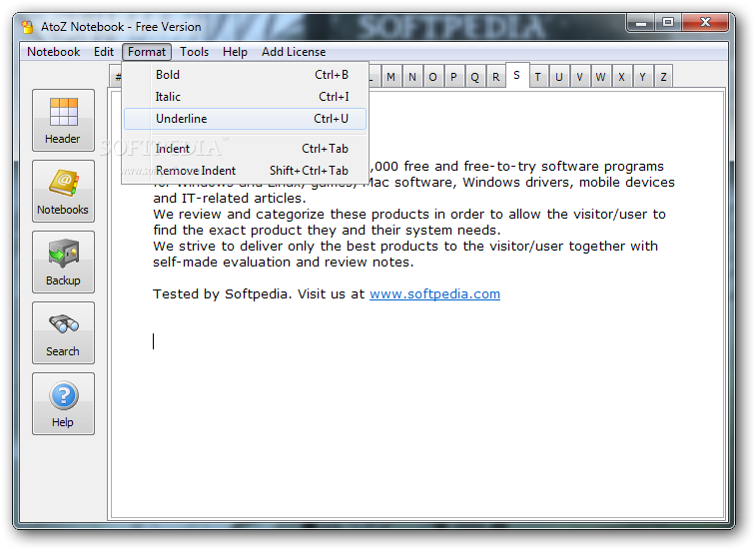Click text 'self-made evaluation and review notes.'
The height and width of the screenshot is (550, 756).
[283, 263]
